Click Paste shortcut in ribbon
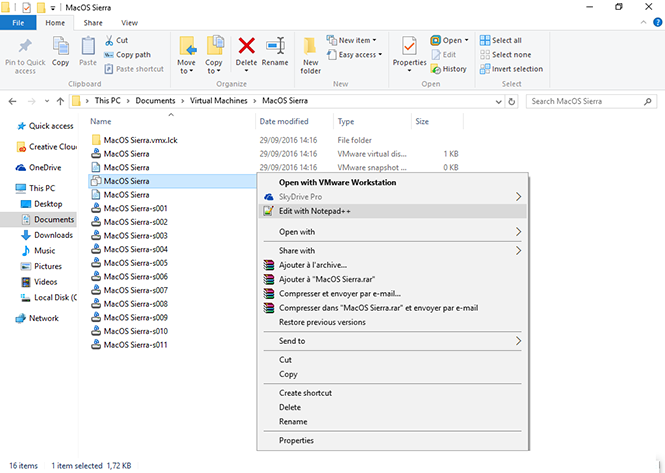Viewport: 665px width, 473px height. coord(134,69)
